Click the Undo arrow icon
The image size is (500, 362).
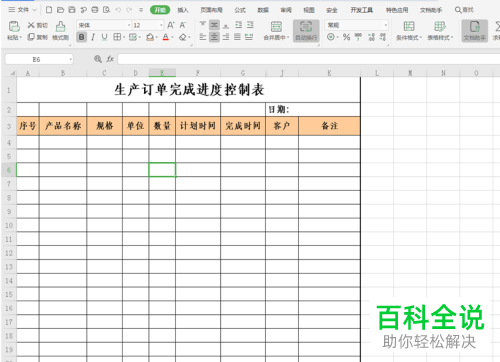118,10
